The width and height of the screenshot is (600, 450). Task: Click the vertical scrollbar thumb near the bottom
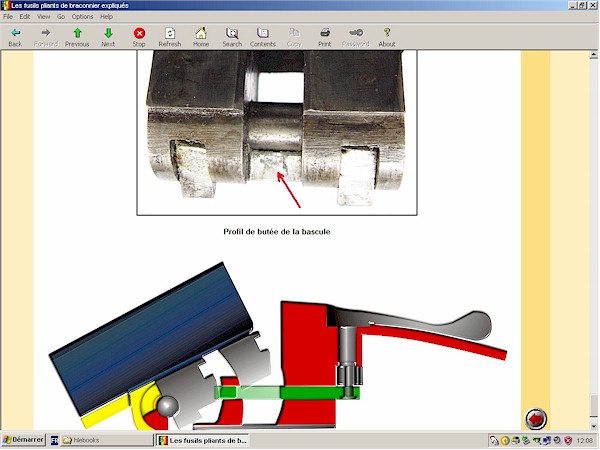pyautogui.click(x=593, y=406)
